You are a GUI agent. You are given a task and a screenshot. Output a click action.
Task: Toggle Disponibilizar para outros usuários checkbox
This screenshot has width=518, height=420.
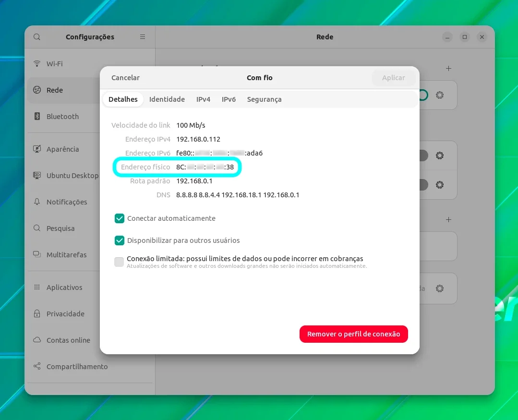pos(119,240)
